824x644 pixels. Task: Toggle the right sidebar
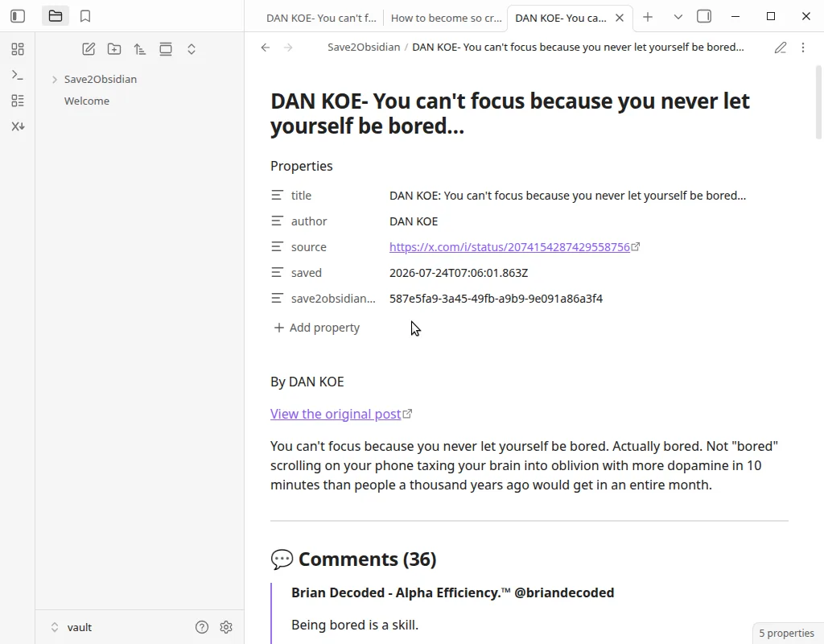tap(704, 16)
